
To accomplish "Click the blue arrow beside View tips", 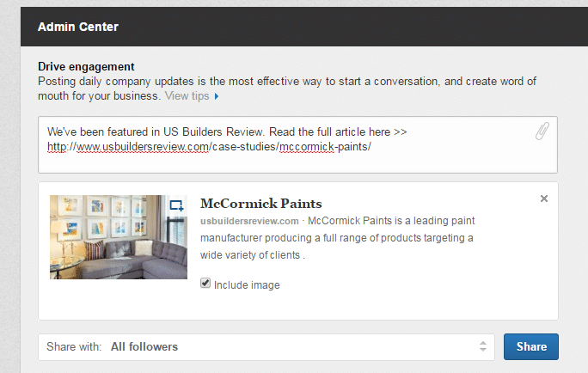I will coord(217,96).
